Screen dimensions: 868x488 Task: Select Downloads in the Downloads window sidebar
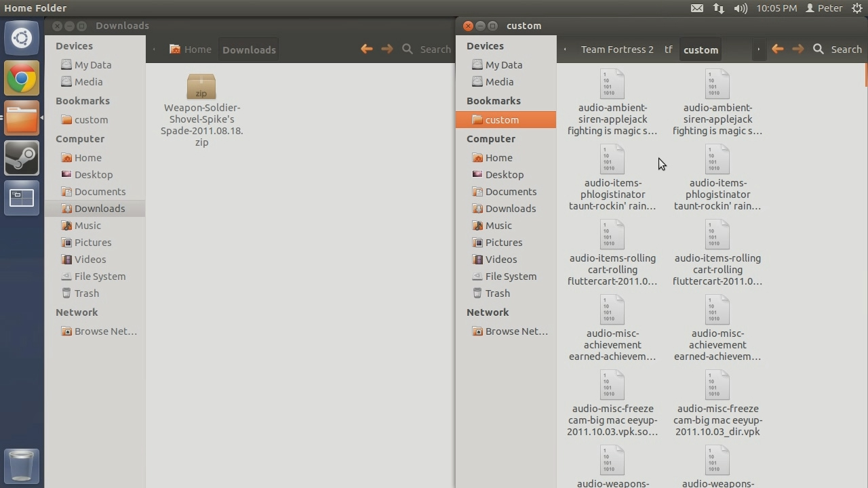tap(95, 209)
